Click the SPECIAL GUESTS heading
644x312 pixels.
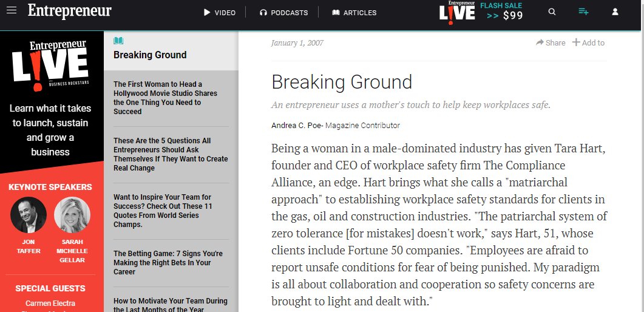click(x=50, y=288)
